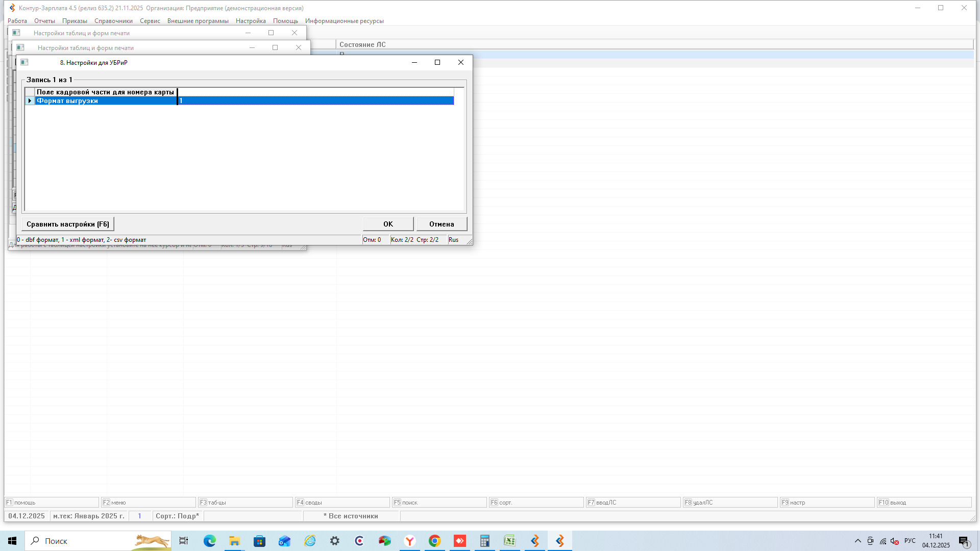Click the УБРиР settings dialog window icon
The width and height of the screenshot is (980, 551).
24,62
